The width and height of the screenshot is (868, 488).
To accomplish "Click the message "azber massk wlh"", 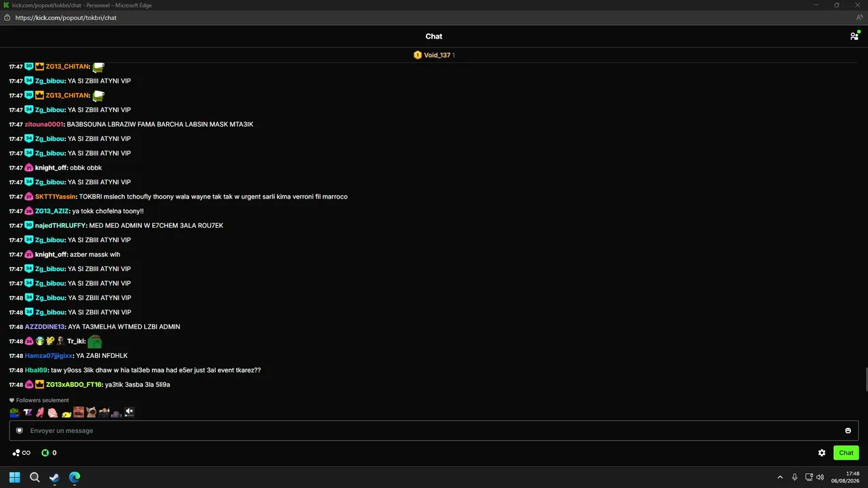I will [95, 254].
